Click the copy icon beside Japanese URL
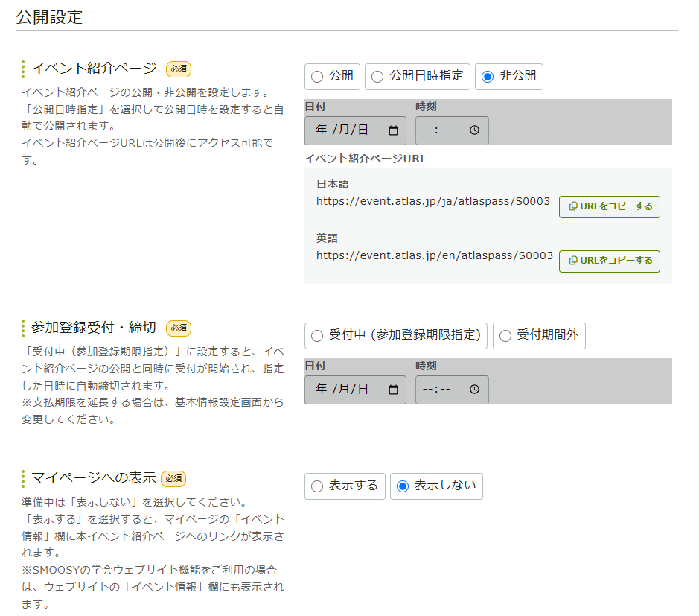This screenshot has width=699, height=616. click(x=572, y=207)
